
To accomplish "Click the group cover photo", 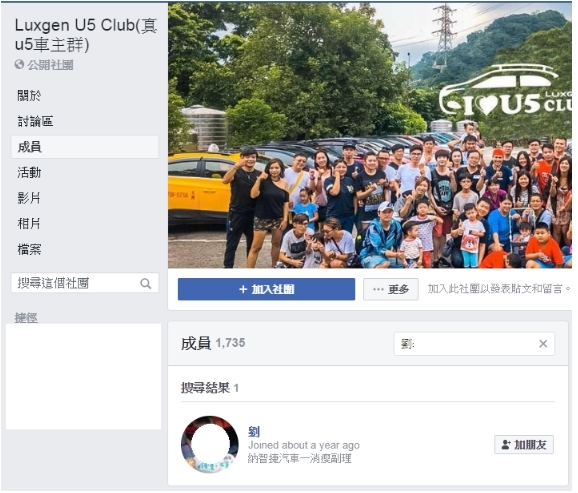I will (x=370, y=136).
